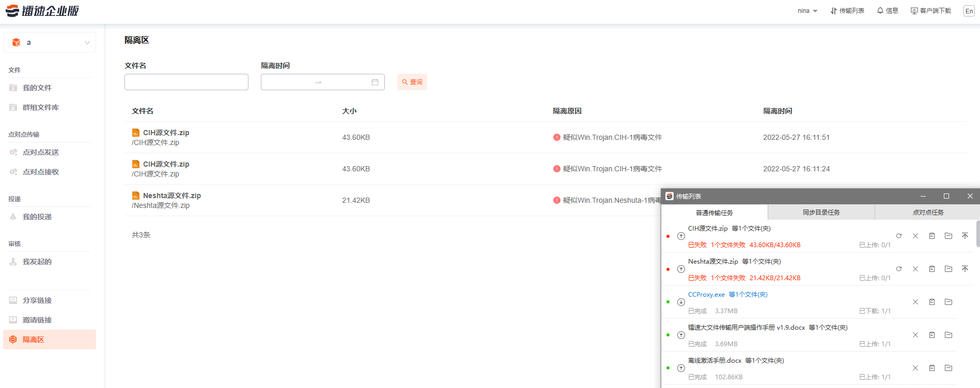Switch language with the En button
This screenshot has width=980, height=388.
point(969,11)
